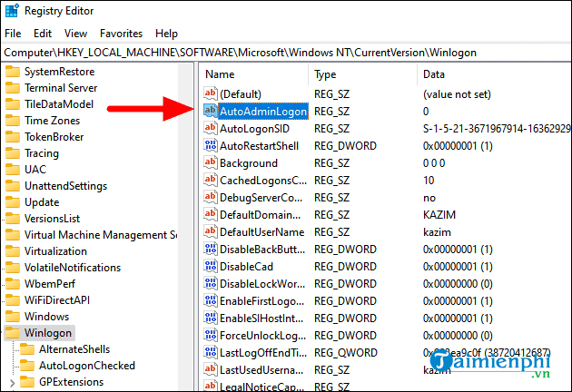Screen dimensions: 572x392
Task: Click the binary icon of DisableCad
Action: [x=211, y=267]
